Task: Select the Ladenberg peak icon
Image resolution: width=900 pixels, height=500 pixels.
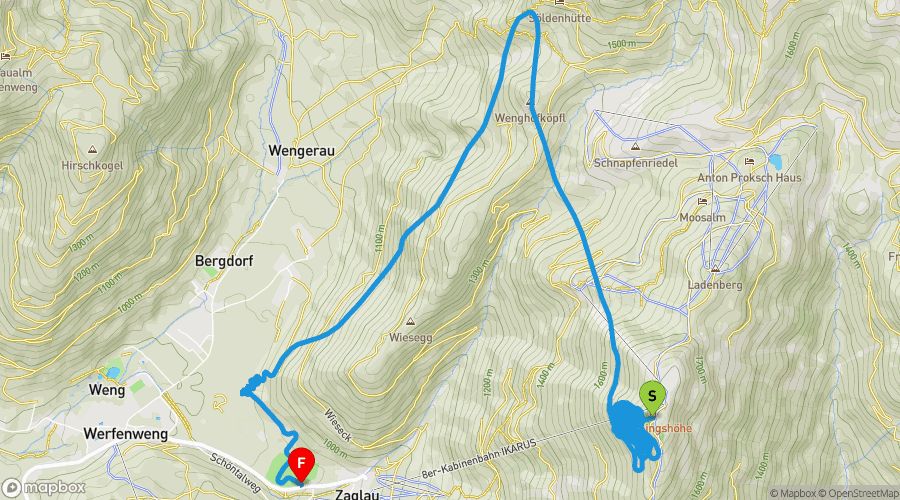Action: click(x=715, y=269)
